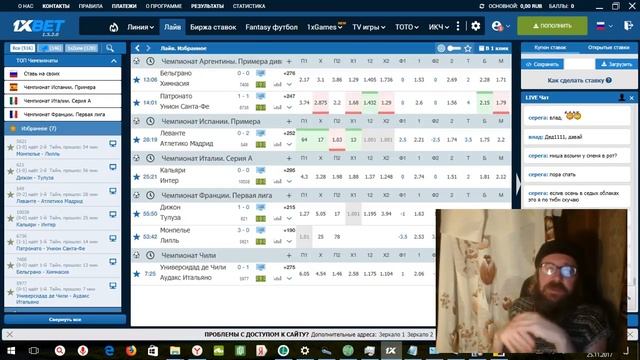Click the Сохранить coupon button
Viewport: 640px width, 360px height.
pyautogui.click(x=542, y=64)
